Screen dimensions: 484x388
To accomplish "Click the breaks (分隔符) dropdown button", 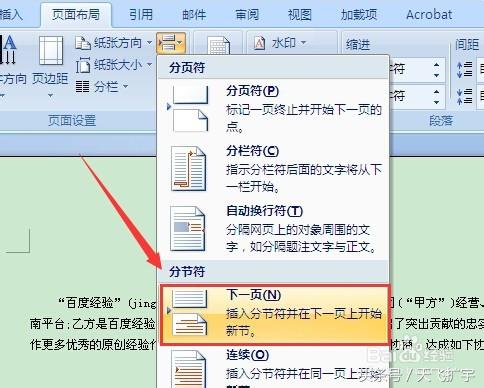I will pos(171,43).
